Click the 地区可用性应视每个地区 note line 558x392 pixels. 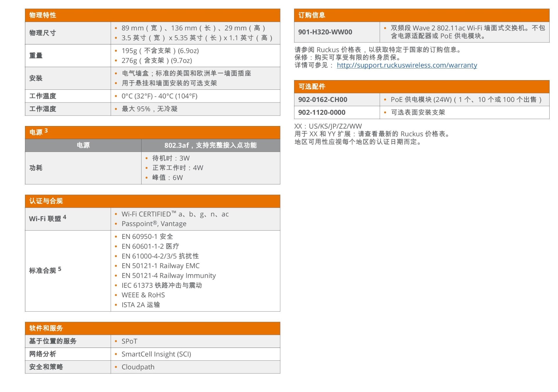[x=358, y=142]
